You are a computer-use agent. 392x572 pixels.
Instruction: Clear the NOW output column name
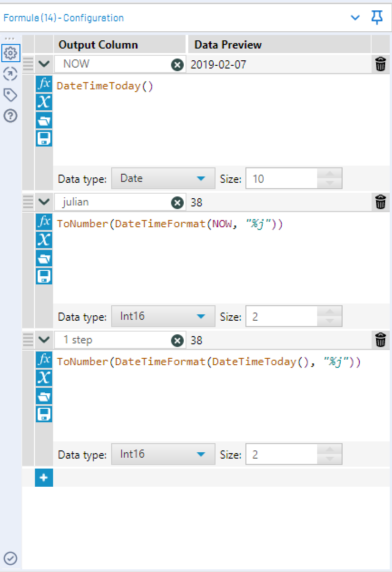(x=177, y=64)
